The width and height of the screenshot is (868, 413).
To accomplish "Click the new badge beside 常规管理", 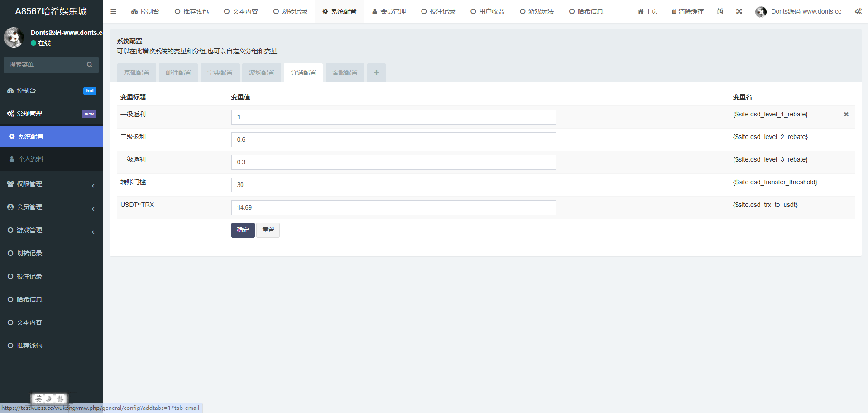I will point(89,114).
